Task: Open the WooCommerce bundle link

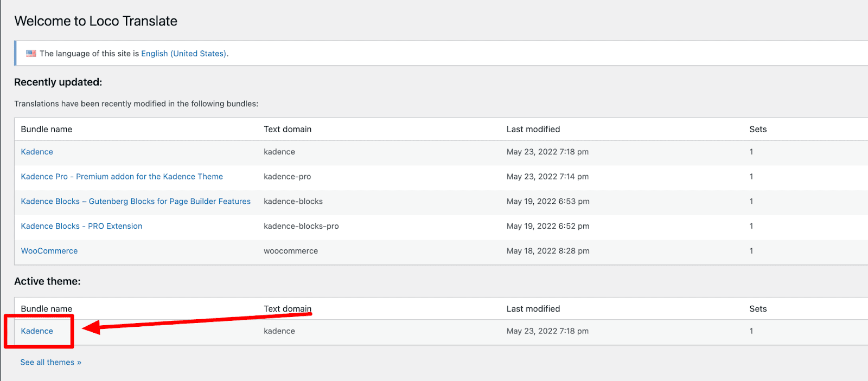Action: tap(49, 251)
